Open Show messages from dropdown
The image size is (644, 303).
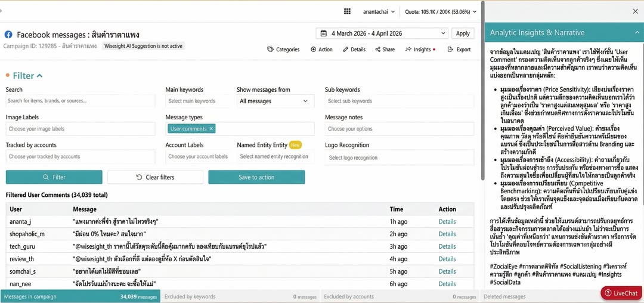coord(275,101)
